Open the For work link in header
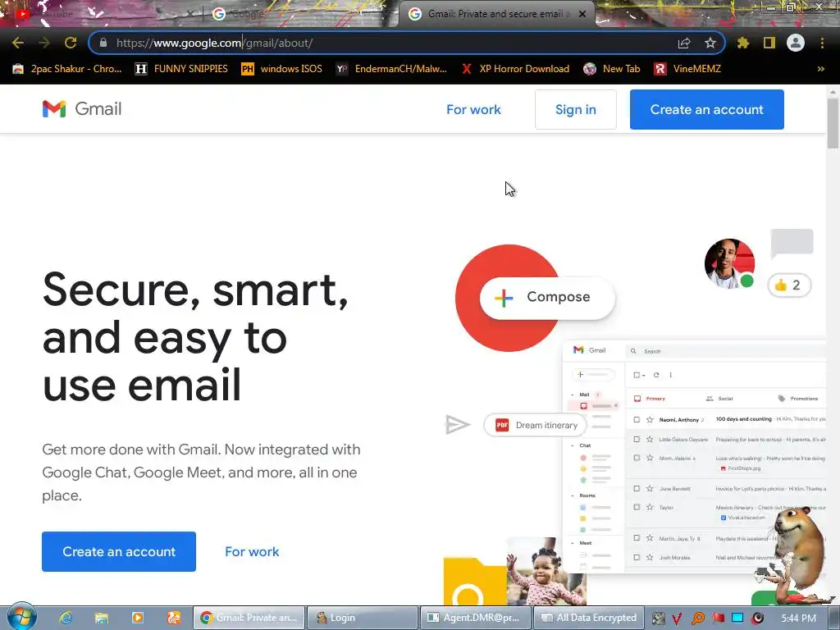Screen dimensions: 840x630 (473, 109)
